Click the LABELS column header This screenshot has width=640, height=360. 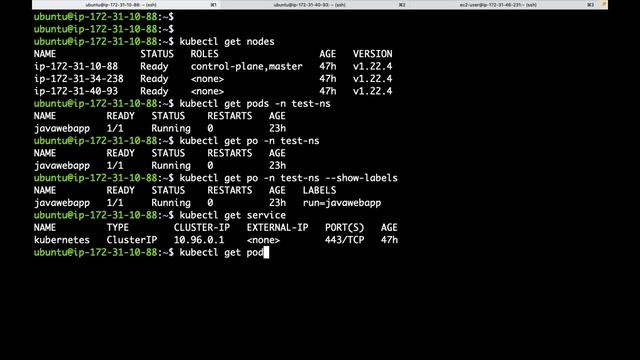pyautogui.click(x=319, y=190)
